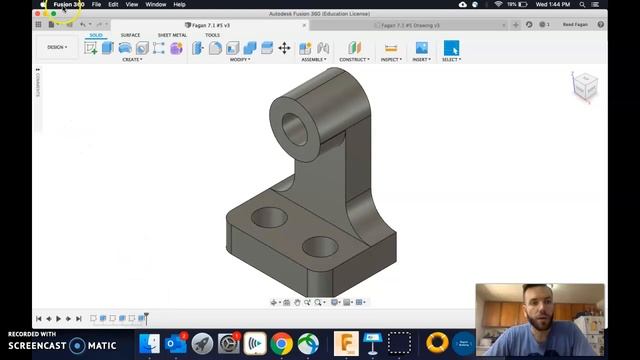The height and width of the screenshot is (360, 640).
Task: Open the Help question mark menu
Action: tap(601, 24)
